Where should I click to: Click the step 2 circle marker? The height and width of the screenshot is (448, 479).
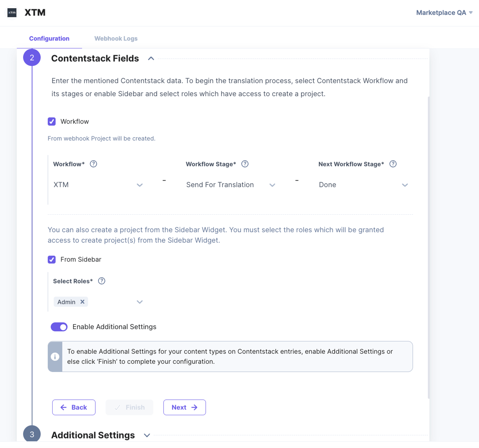(32, 57)
